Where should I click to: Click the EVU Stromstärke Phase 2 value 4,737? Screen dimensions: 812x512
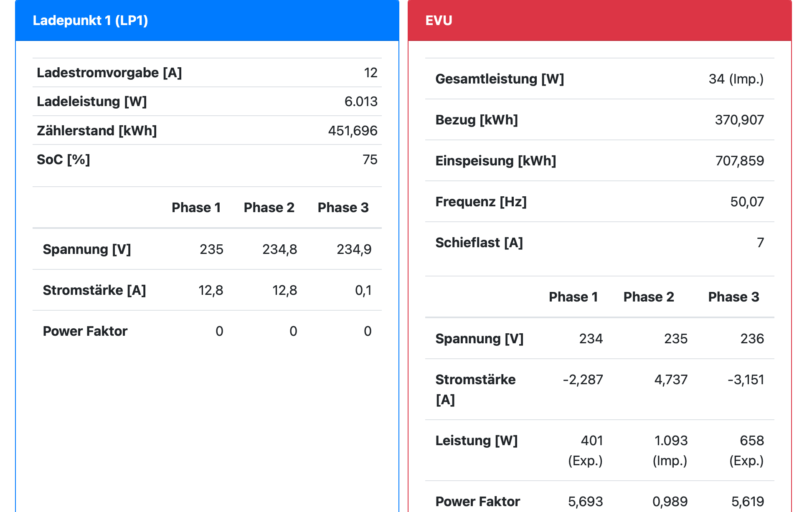pyautogui.click(x=671, y=380)
